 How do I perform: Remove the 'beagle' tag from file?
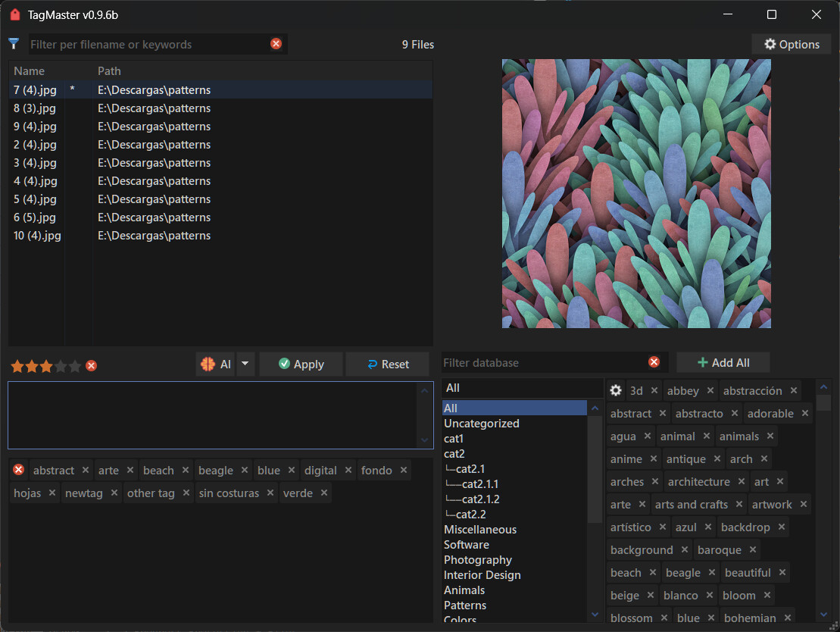point(244,471)
